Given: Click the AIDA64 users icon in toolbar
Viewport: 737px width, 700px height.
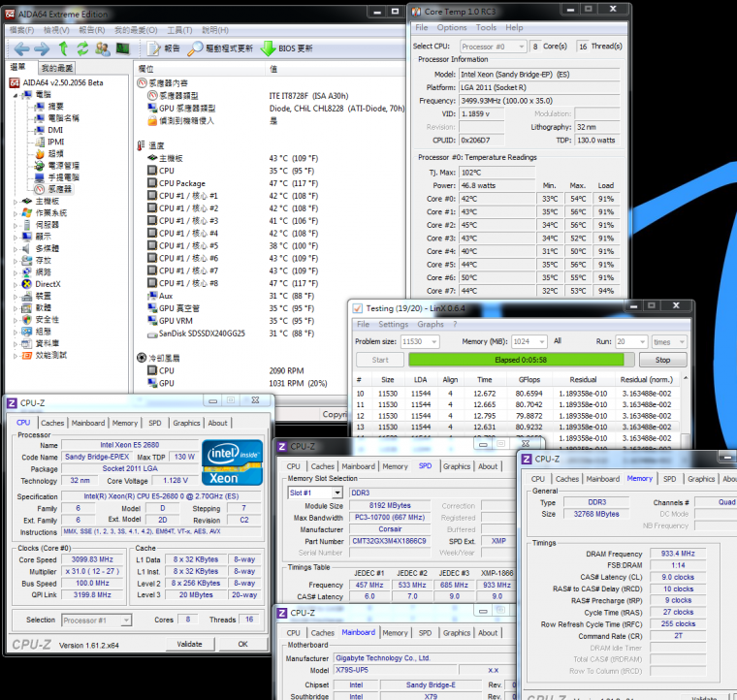Looking at the screenshot, I should [104, 48].
